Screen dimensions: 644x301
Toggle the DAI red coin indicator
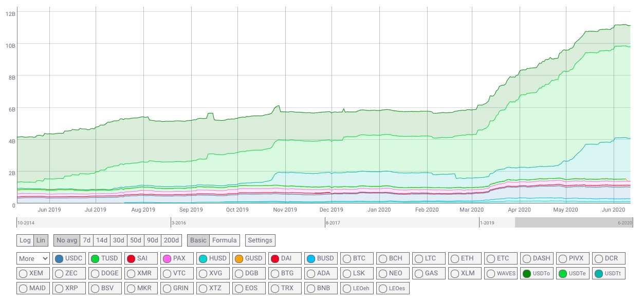tap(275, 258)
